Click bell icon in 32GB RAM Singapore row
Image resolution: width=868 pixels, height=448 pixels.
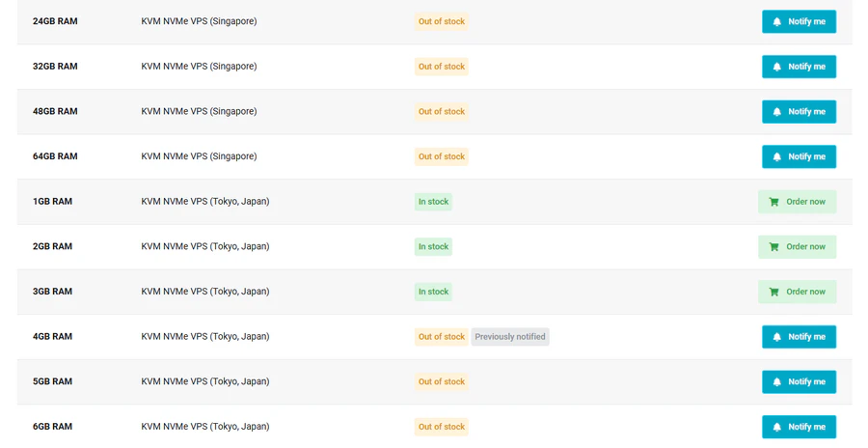tap(777, 67)
